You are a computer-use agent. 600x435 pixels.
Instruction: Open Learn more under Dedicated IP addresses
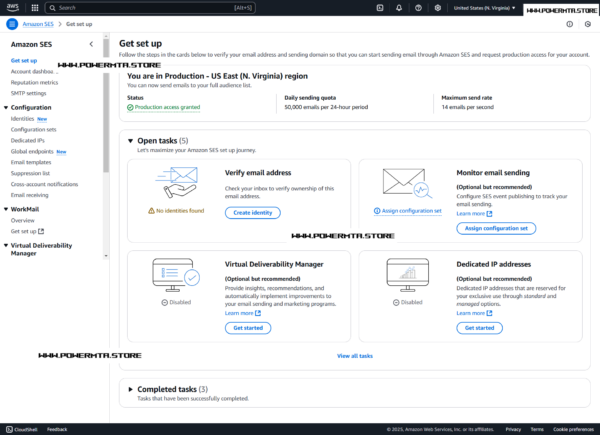(474, 313)
